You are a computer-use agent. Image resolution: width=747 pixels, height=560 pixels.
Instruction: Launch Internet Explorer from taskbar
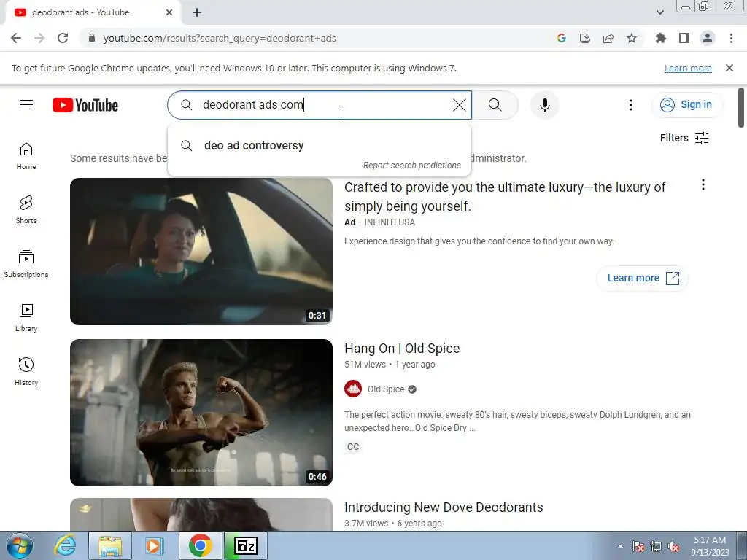65,545
